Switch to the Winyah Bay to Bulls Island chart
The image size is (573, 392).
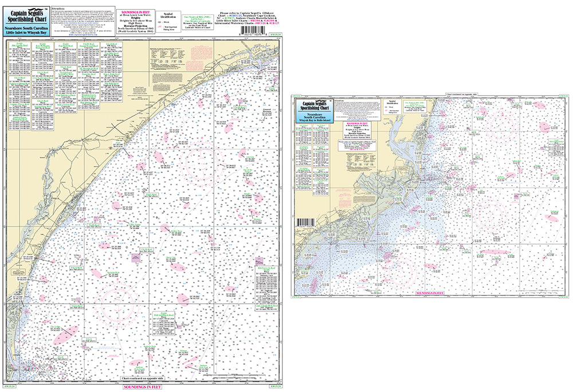click(315, 119)
